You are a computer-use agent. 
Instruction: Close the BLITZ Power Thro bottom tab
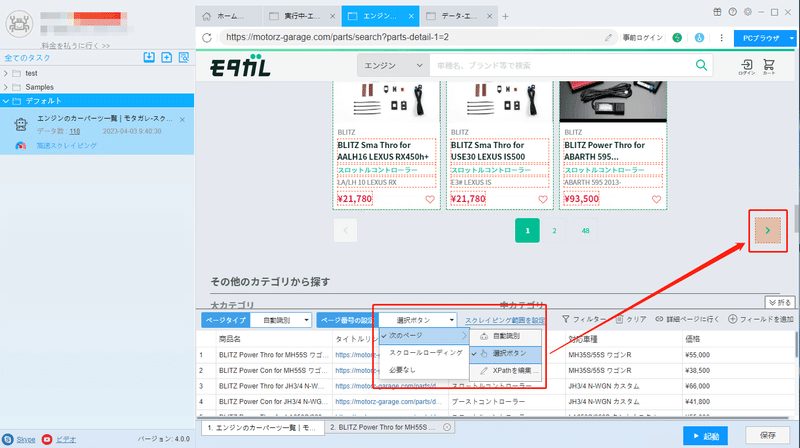point(447,427)
